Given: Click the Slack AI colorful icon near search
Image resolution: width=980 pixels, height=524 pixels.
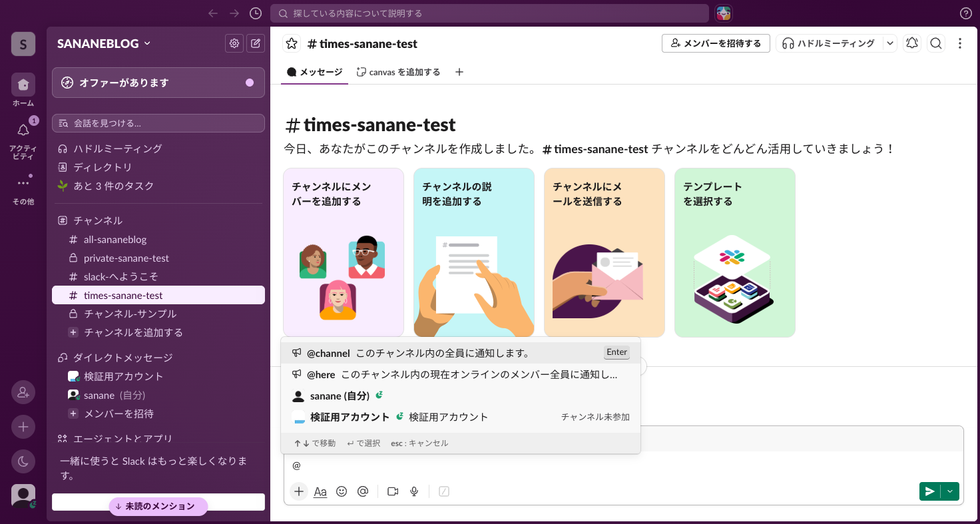Looking at the screenshot, I should tap(724, 13).
